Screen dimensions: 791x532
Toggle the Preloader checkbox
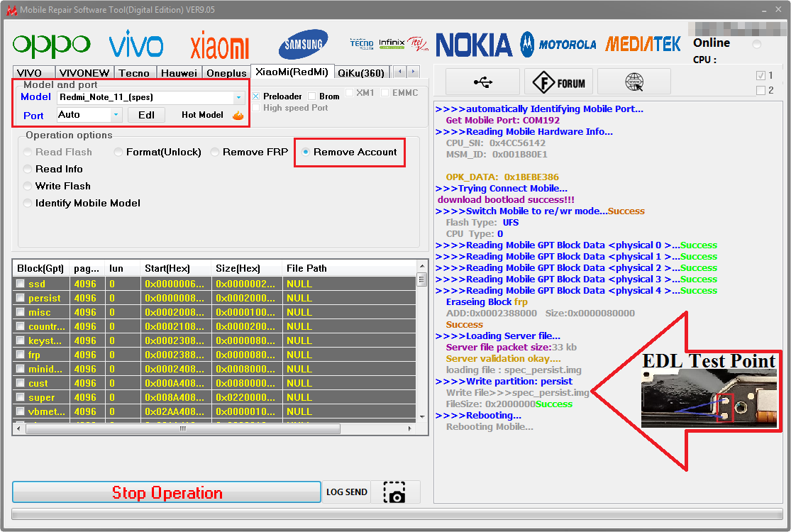[x=256, y=96]
